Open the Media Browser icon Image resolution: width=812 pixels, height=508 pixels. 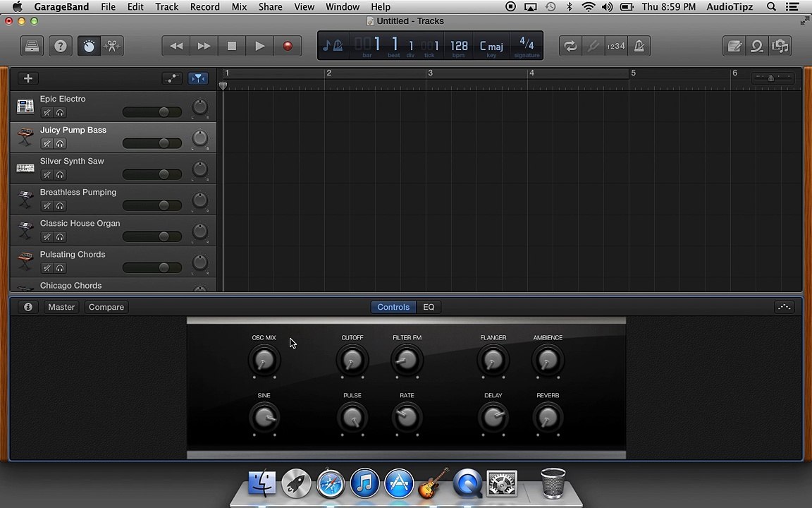[780, 46]
